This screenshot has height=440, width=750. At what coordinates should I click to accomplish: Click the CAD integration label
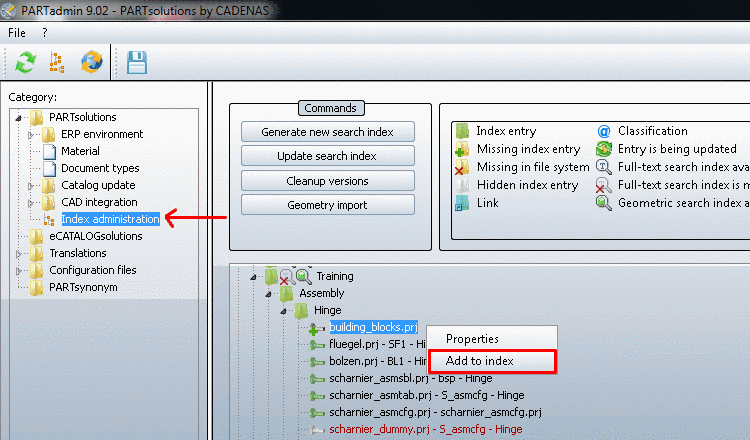(99, 202)
